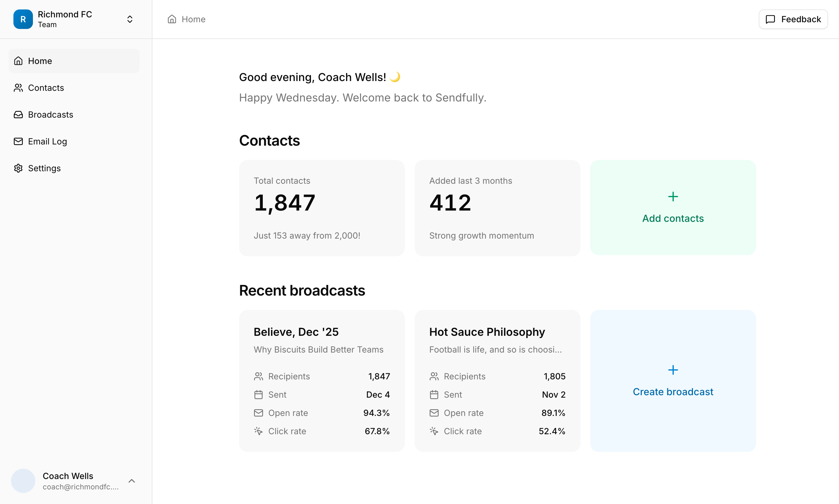839x504 pixels.
Task: Expand the Hot Sauce Philosophy truncated description
Action: coord(495,349)
